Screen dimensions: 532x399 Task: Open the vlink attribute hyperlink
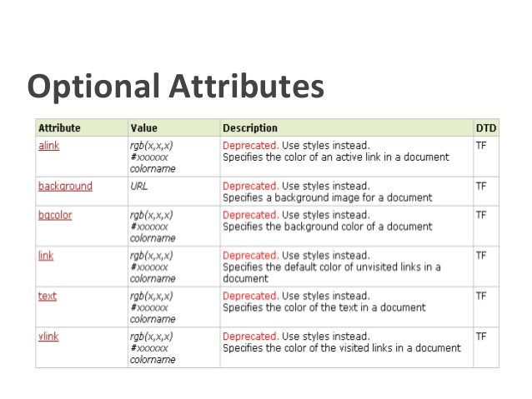coord(48,336)
